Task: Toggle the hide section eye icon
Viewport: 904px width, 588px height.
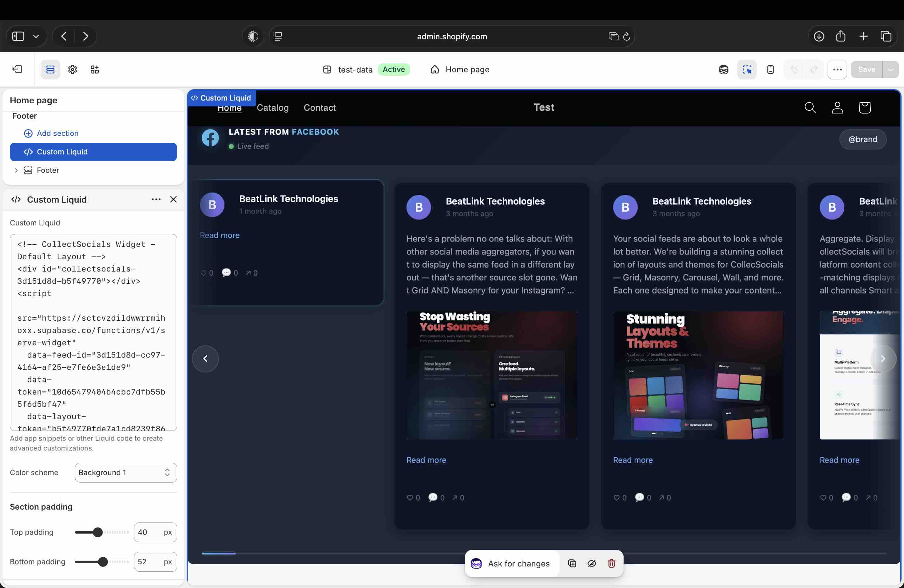Action: [x=592, y=564]
